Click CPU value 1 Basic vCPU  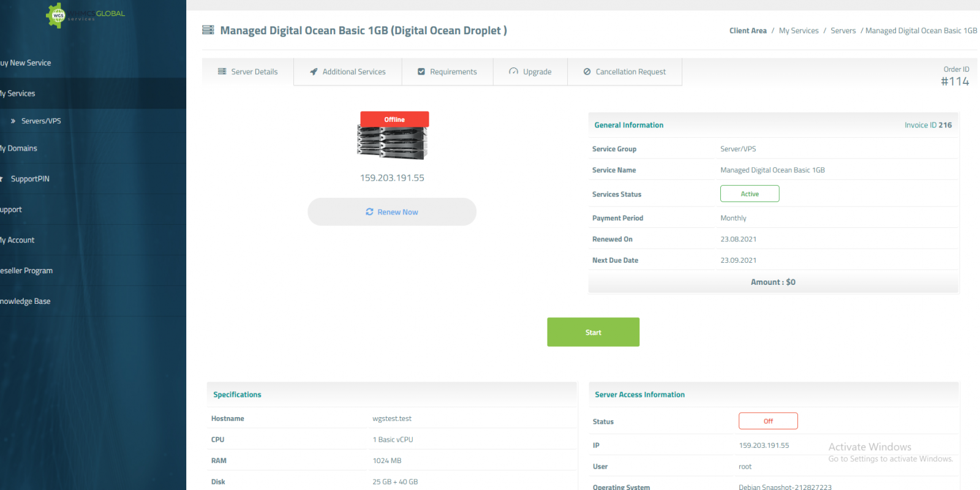click(x=393, y=440)
